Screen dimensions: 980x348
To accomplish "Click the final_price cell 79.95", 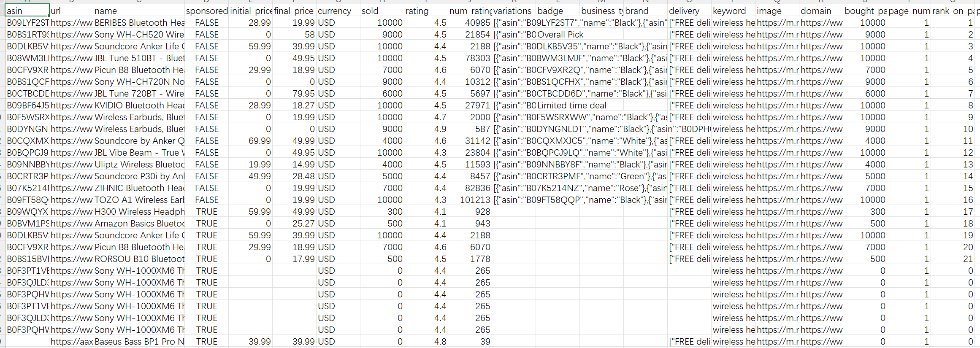I will (294, 93).
